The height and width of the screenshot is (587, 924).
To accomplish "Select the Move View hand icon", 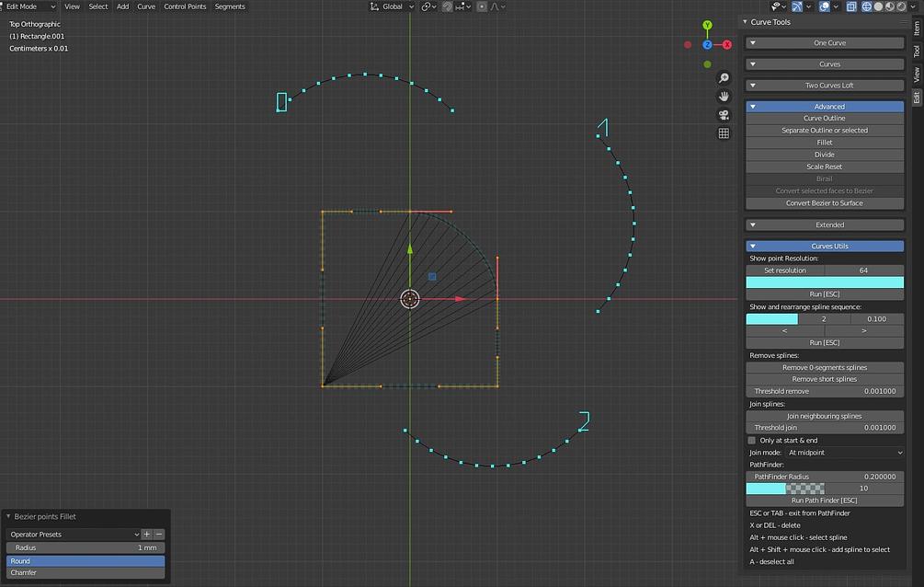I will [724, 96].
